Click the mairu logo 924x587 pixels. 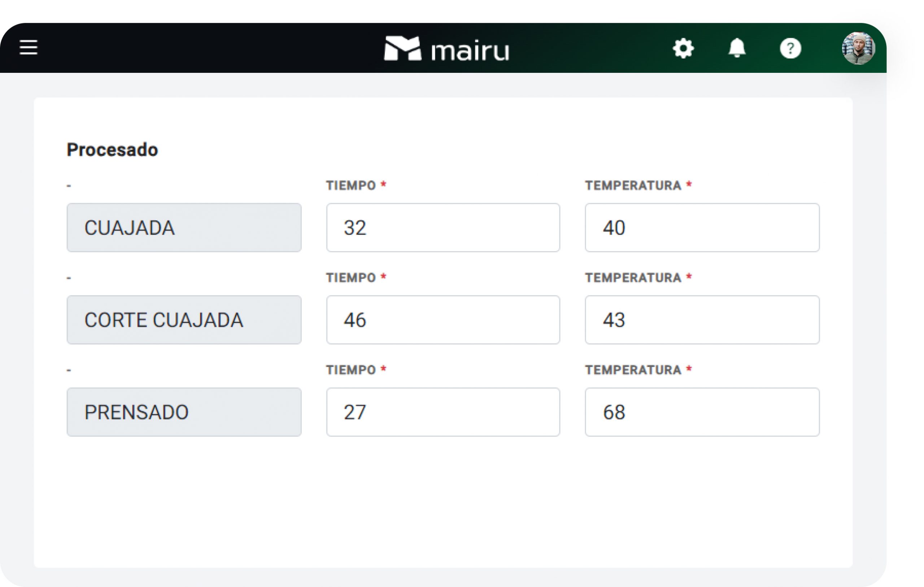446,49
